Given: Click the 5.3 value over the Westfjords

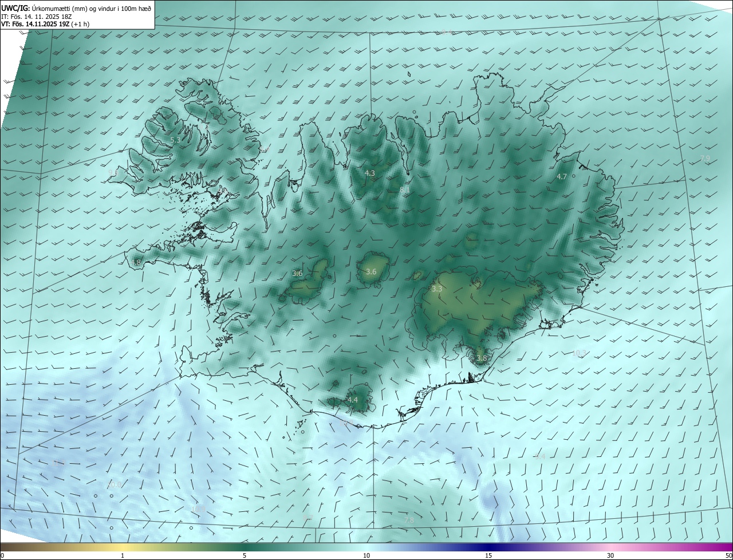Looking at the screenshot, I should coord(175,140).
